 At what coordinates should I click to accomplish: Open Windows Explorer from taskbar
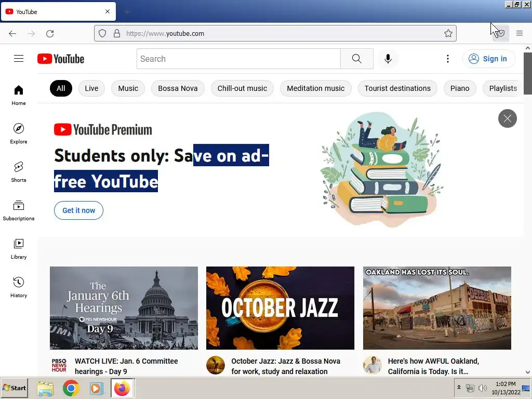tap(45, 388)
